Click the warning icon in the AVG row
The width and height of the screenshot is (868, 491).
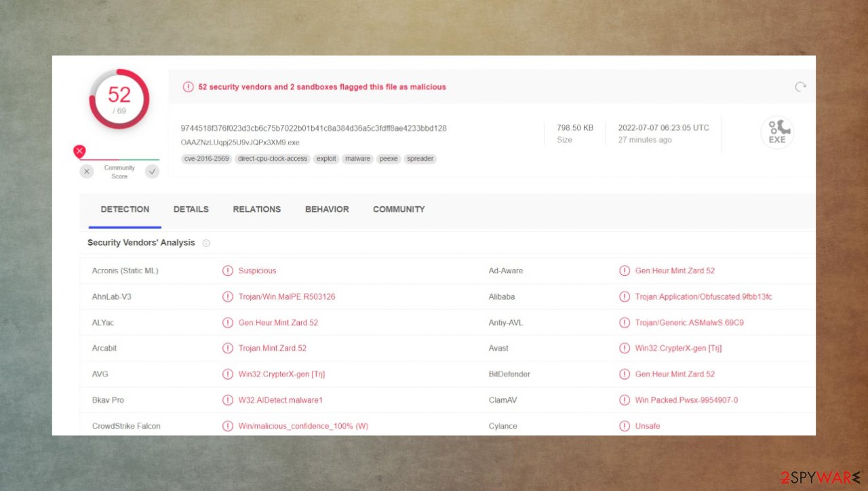[x=228, y=374]
